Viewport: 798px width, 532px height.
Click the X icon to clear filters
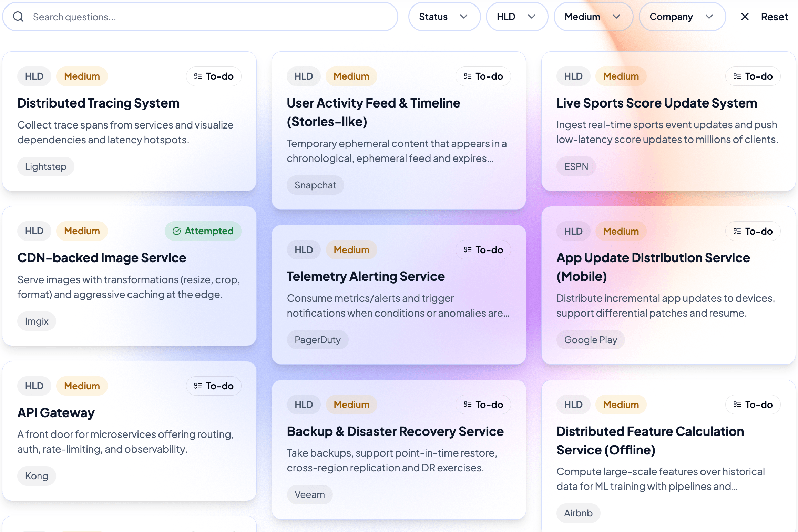(745, 17)
